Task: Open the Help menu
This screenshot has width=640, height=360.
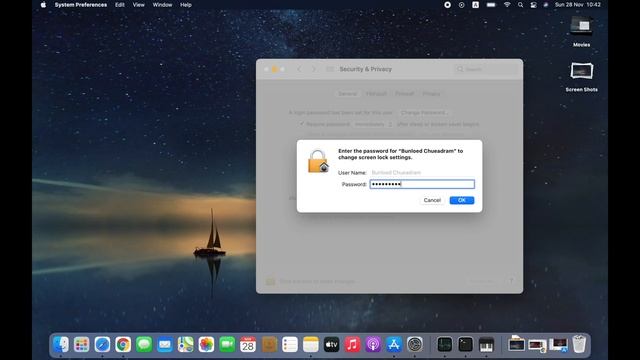Action: (186, 5)
